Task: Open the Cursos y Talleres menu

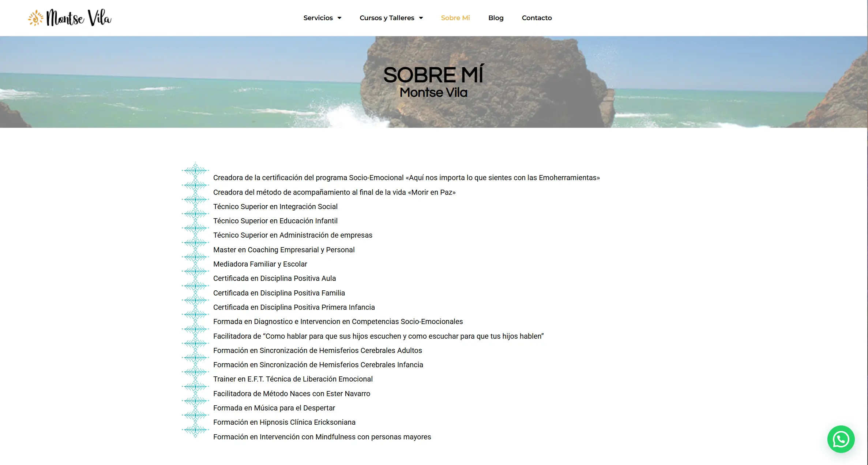Action: click(387, 18)
